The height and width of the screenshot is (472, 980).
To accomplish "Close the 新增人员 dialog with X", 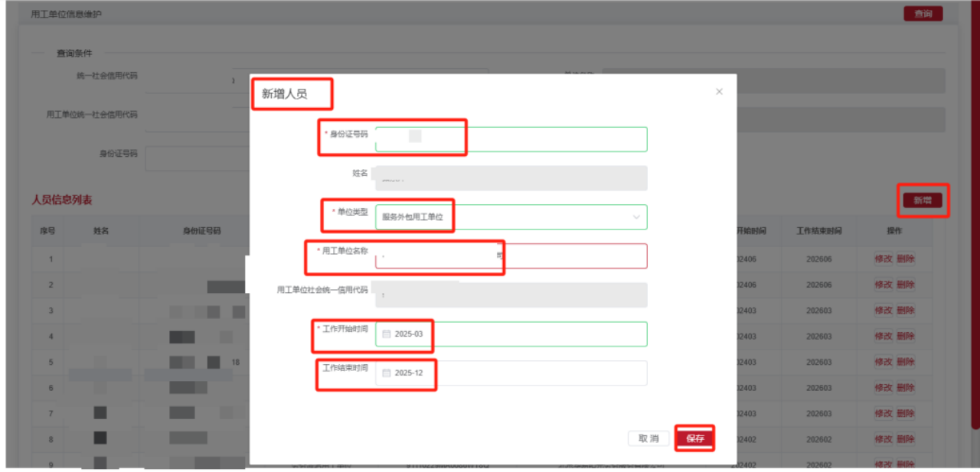I will pos(719,92).
